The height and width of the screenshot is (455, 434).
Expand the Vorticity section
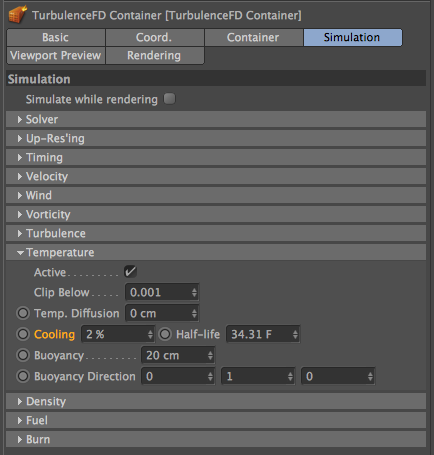pos(216,214)
